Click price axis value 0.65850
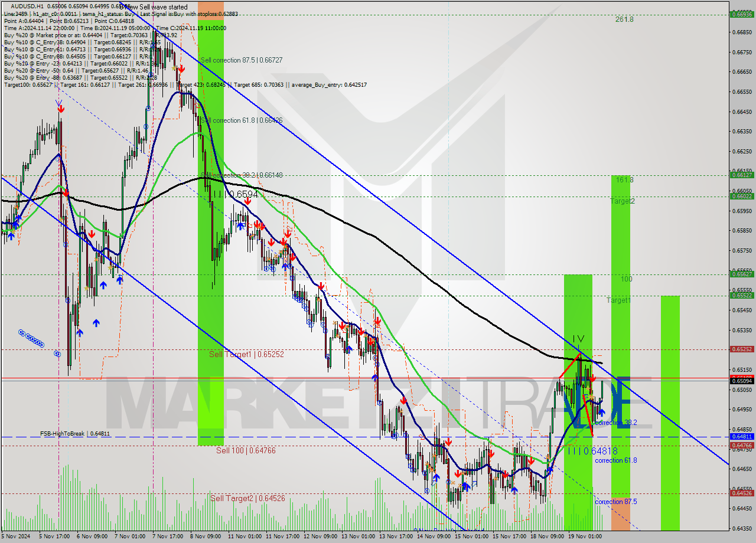This screenshot has width=756, height=543. coord(741,231)
